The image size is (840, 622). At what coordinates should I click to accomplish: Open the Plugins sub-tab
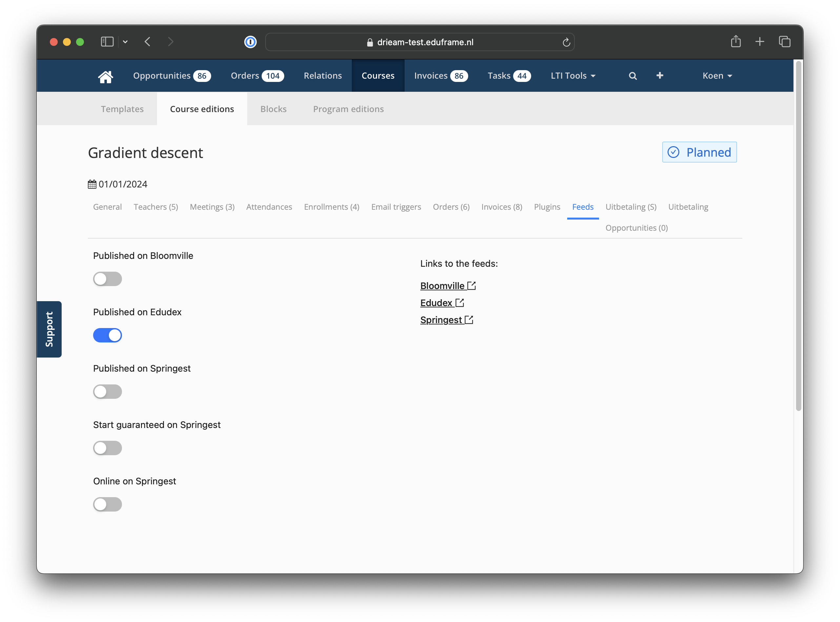click(547, 207)
